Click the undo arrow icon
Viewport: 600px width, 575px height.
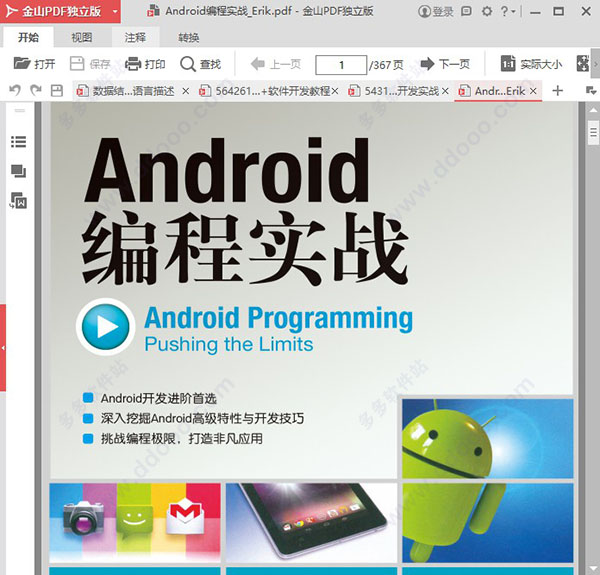click(x=15, y=90)
